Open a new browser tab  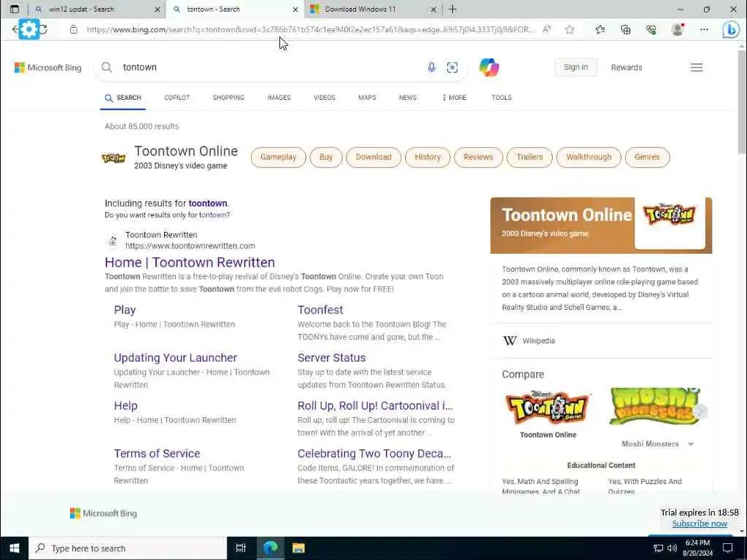tap(452, 9)
